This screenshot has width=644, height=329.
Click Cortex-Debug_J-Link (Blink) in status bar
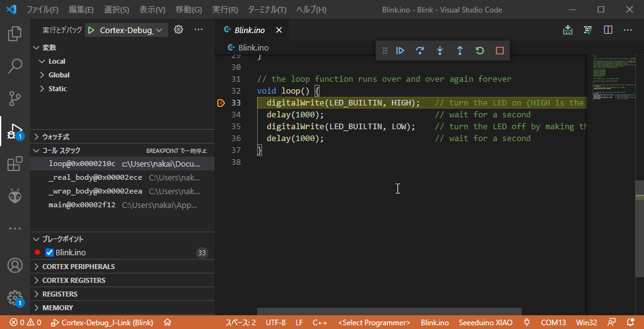coord(102,322)
